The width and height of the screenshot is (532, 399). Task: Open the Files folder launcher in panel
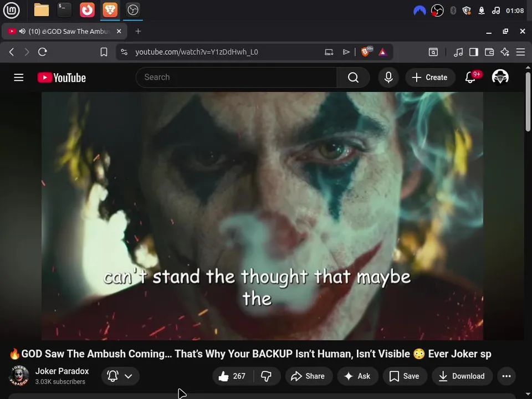42,10
